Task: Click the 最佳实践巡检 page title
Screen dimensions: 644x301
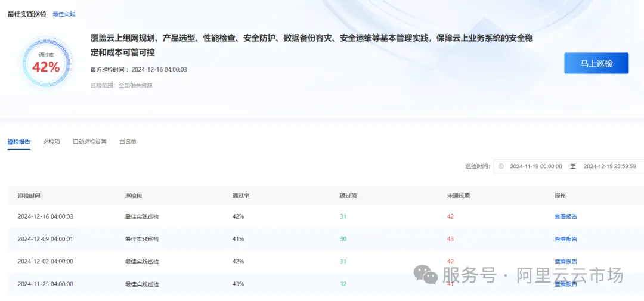Action: tap(27, 14)
